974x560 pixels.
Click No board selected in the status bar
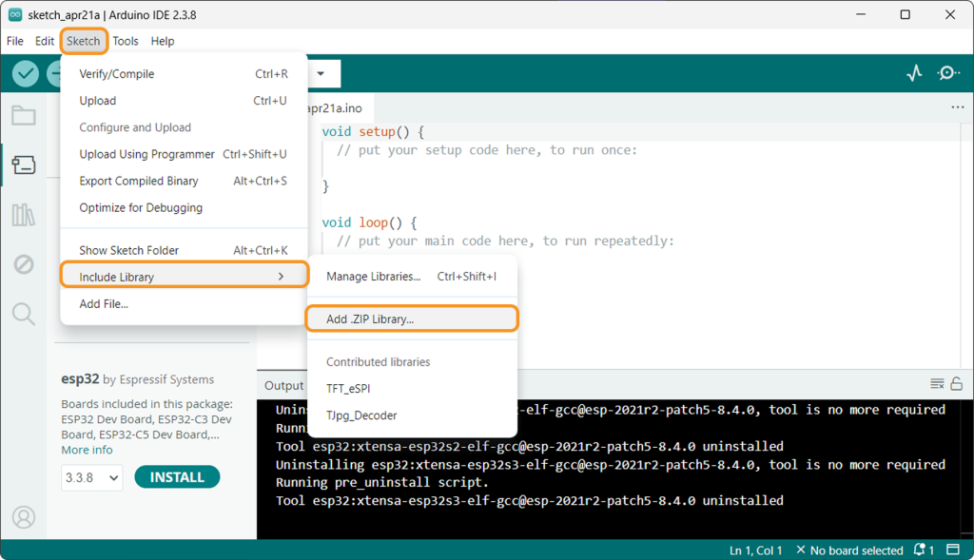pos(854,550)
